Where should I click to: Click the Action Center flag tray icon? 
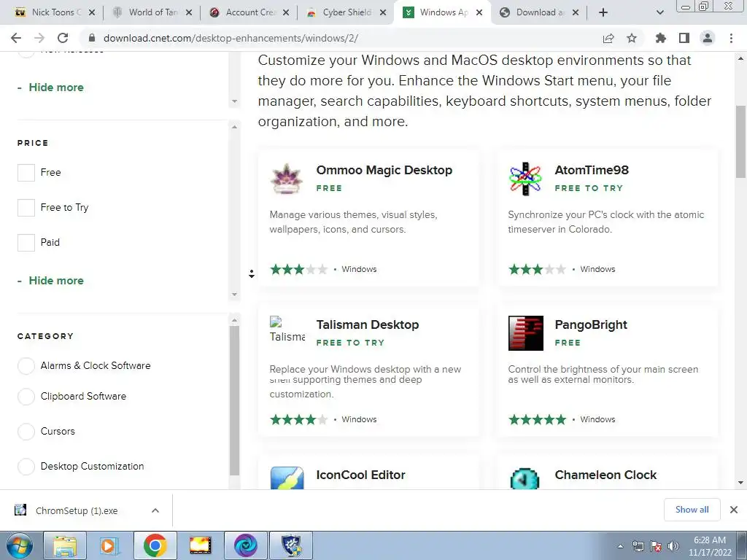(656, 546)
